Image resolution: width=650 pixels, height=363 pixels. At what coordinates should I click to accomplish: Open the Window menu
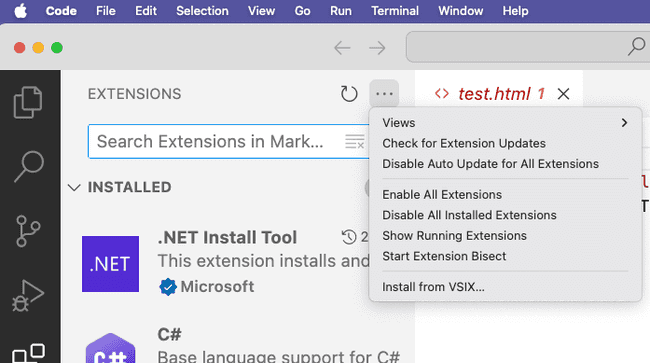[x=461, y=11]
